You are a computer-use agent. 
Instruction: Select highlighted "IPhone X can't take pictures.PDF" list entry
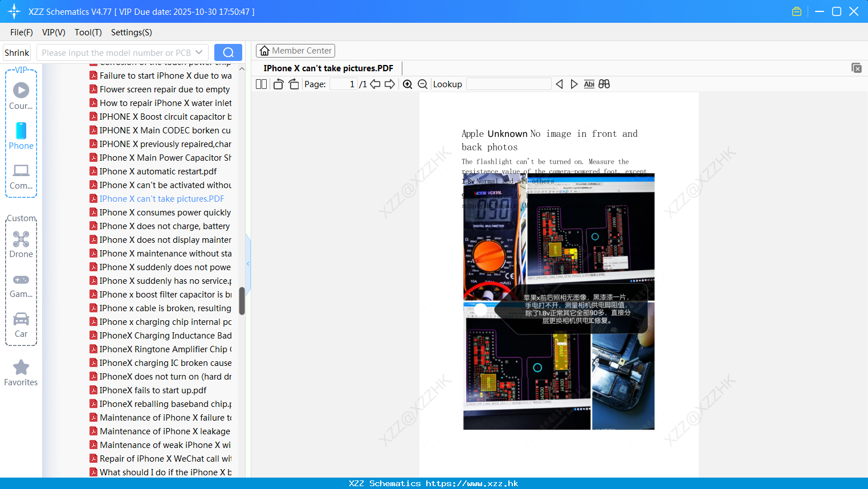tap(157, 199)
